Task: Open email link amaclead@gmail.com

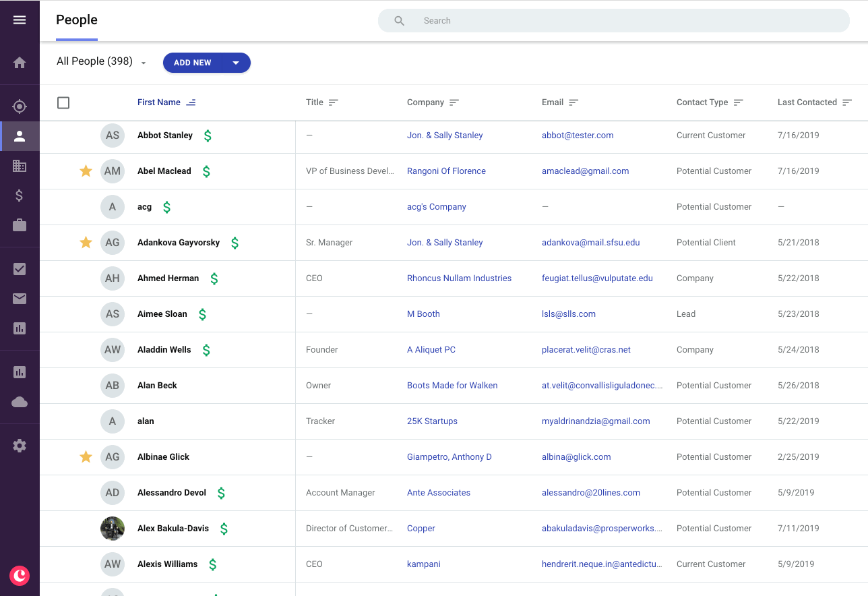Action: point(586,171)
